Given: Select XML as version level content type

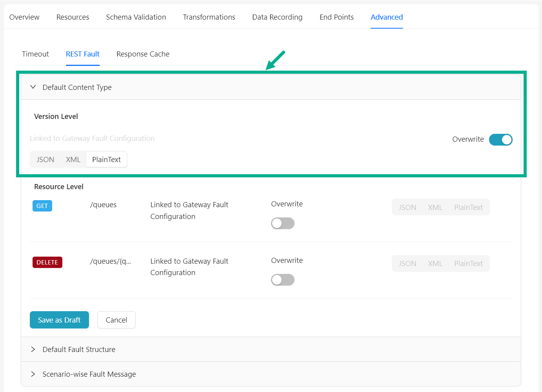Looking at the screenshot, I should (x=73, y=160).
